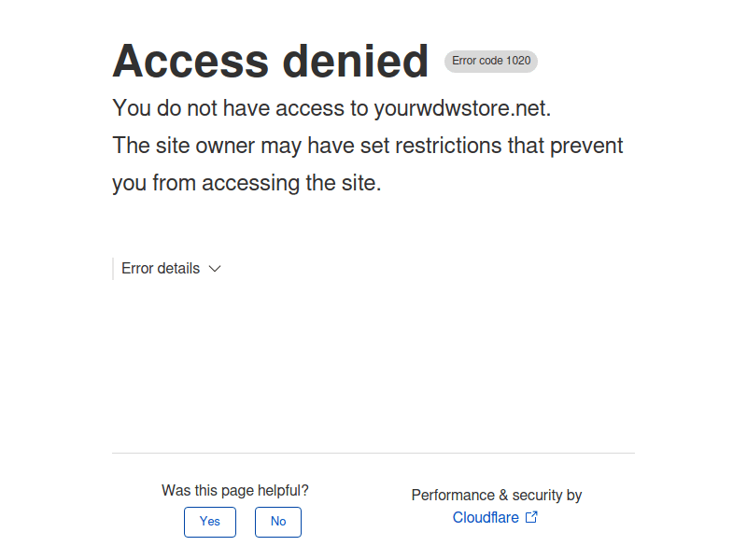
Task: Click the "you from accessing the site." line
Action: [x=247, y=183]
